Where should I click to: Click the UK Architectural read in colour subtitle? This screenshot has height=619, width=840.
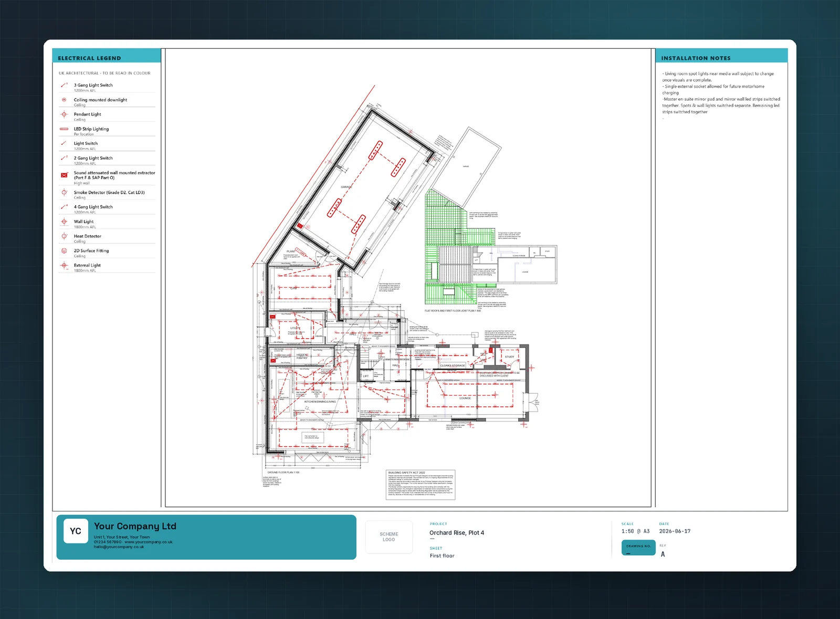tap(104, 73)
